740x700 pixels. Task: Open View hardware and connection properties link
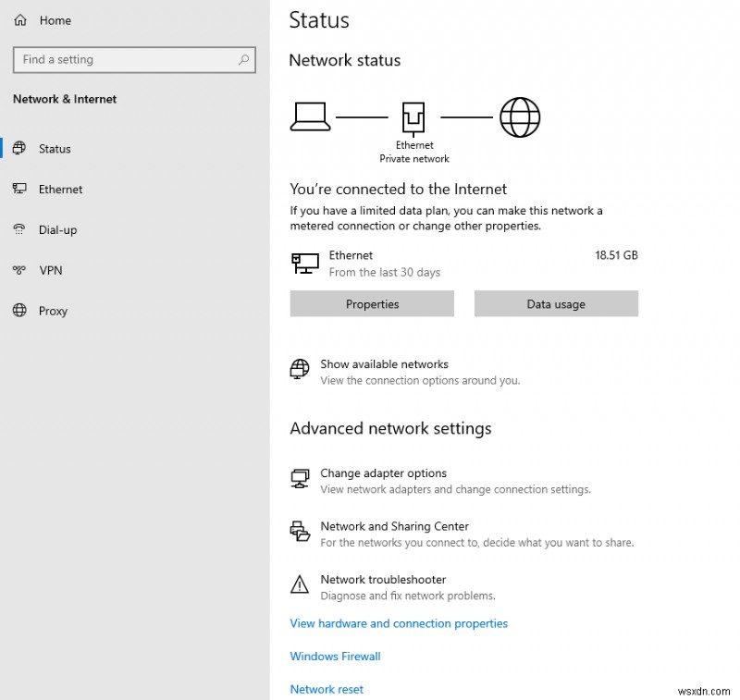[399, 624]
